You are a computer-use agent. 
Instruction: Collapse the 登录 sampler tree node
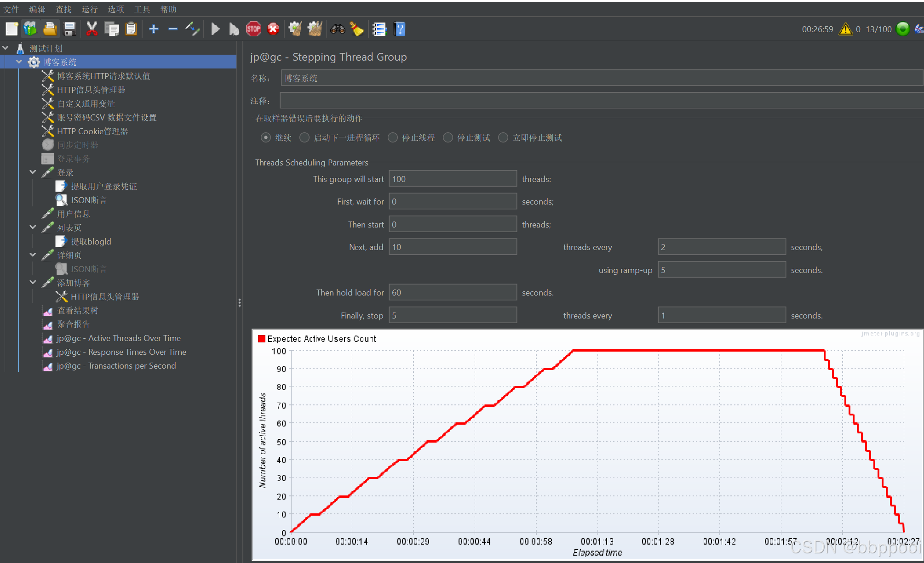pyautogui.click(x=33, y=172)
